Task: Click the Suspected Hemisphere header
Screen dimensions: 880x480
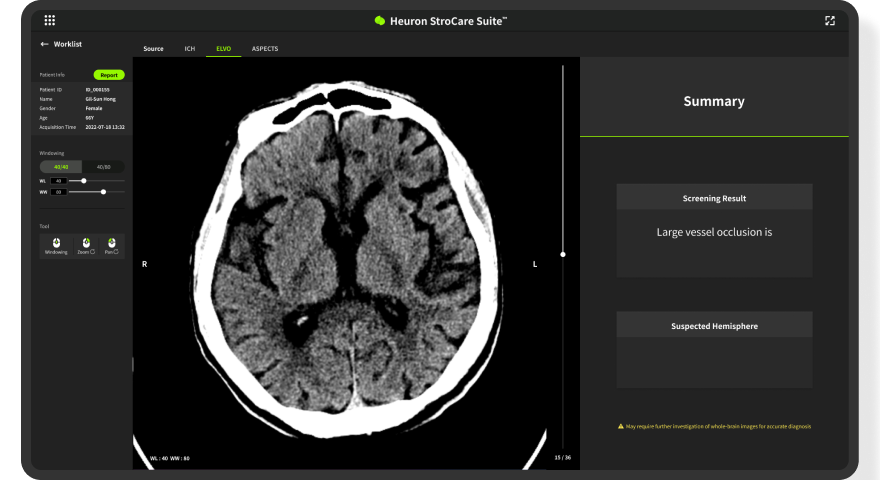Action: point(714,326)
